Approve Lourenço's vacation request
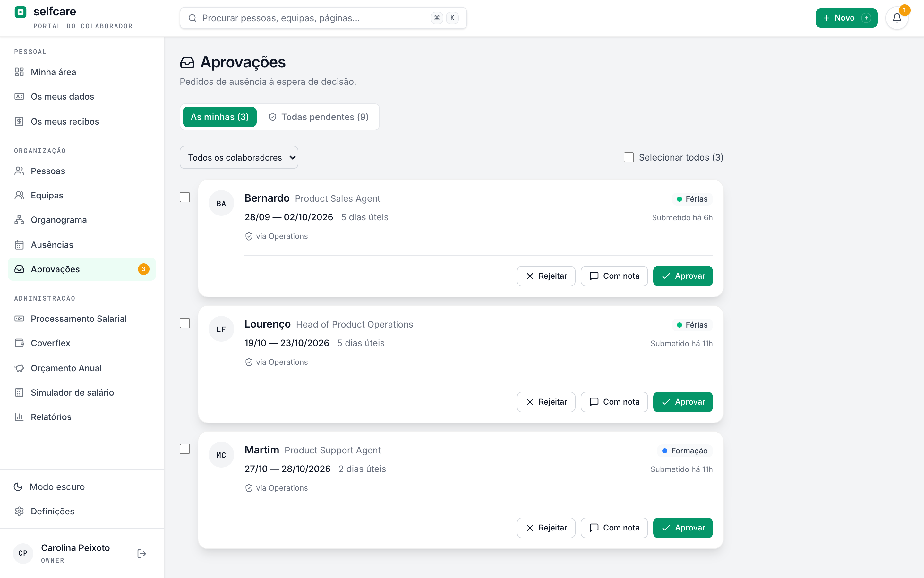 683,402
